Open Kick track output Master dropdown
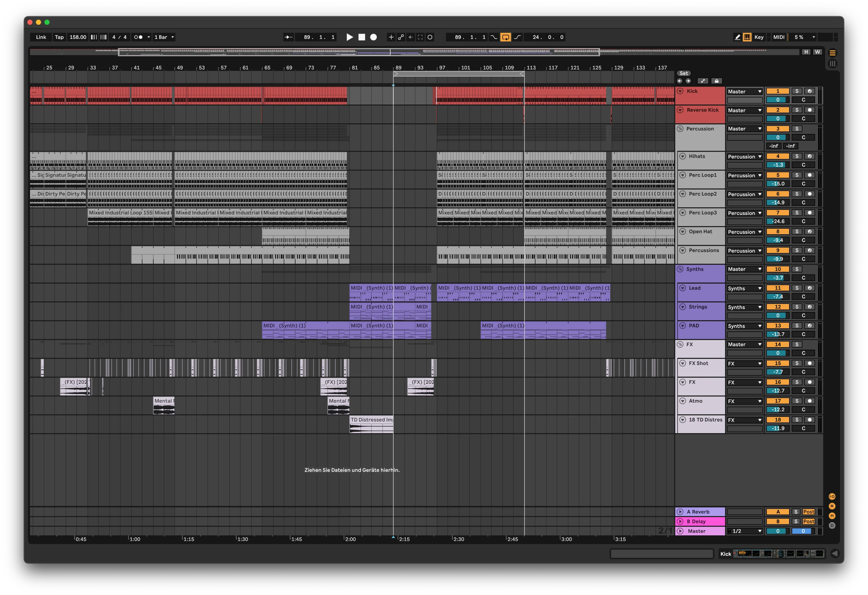The height and width of the screenshot is (595, 868). [x=744, y=91]
